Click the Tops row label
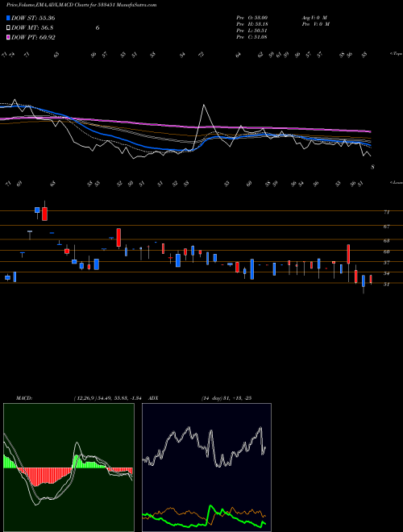The height and width of the screenshot is (532, 403). pos(396,54)
